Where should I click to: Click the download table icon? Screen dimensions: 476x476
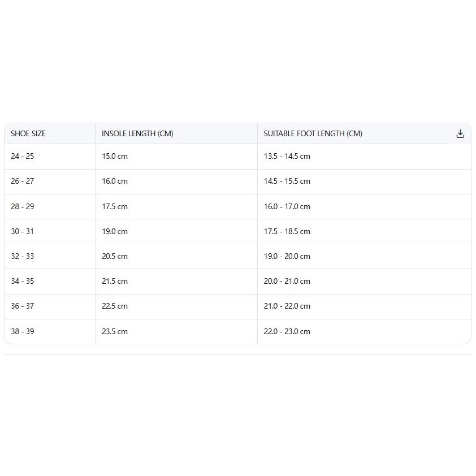point(460,133)
